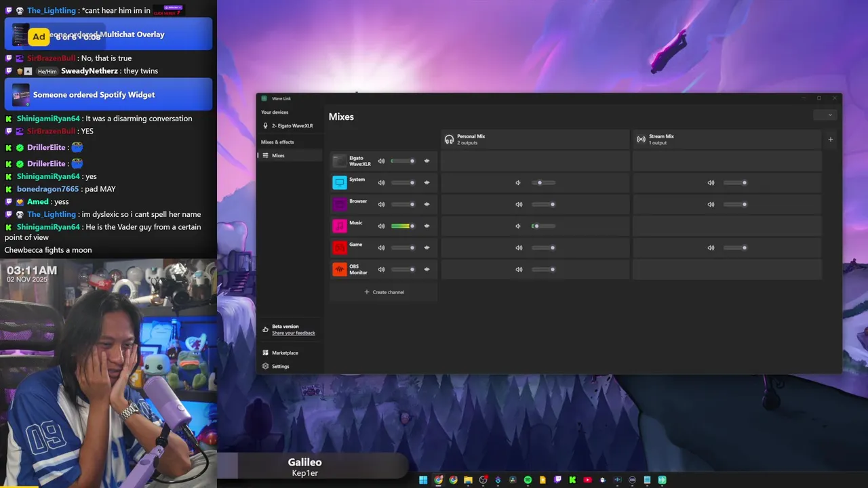Open effects for Elgato Wave:XLR channel

(427, 161)
